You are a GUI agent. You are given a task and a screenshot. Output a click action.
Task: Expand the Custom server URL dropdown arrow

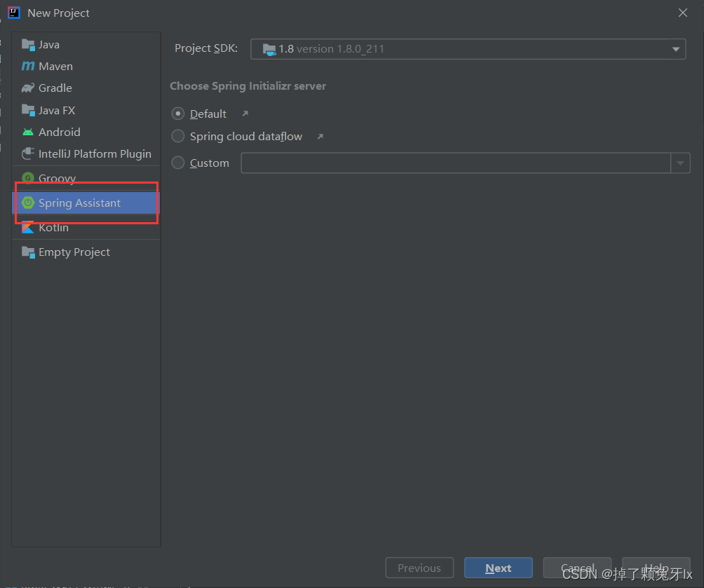click(680, 163)
